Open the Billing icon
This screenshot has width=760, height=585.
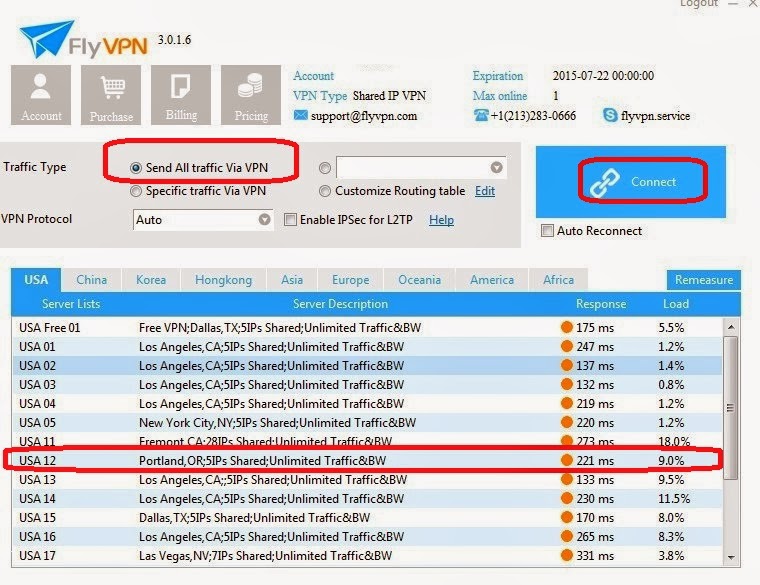pos(181,95)
